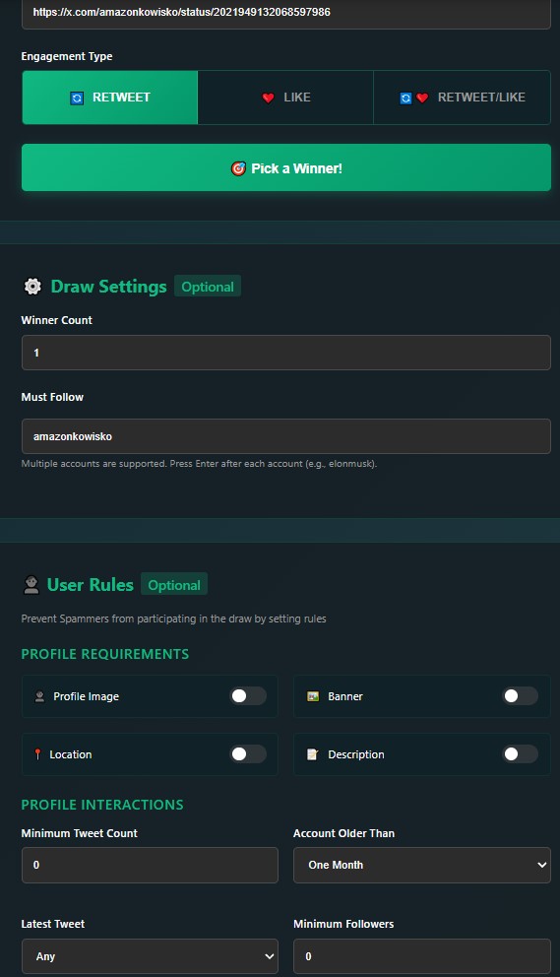Click the retweet arrows icon on RETWEET
This screenshot has height=977, width=560.
[77, 98]
